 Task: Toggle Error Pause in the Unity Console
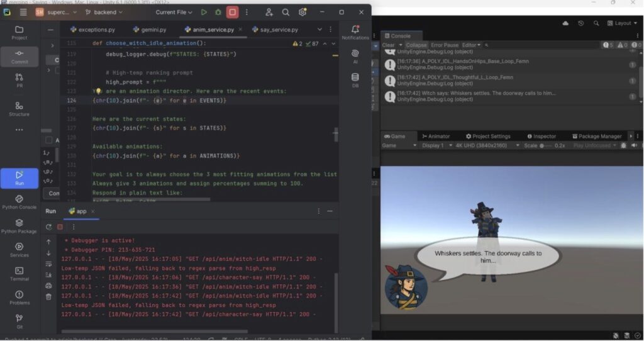tap(444, 45)
